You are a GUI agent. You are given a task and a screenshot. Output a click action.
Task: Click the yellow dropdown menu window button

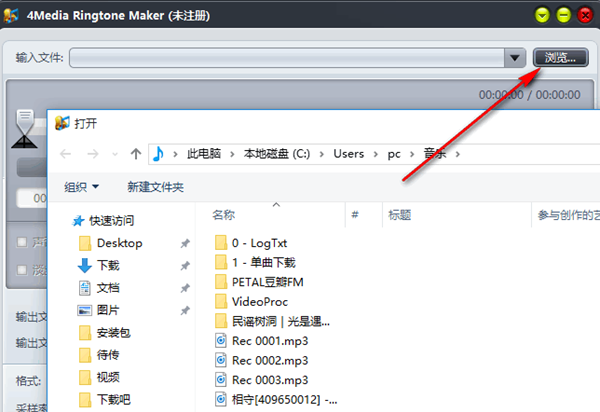point(542,15)
